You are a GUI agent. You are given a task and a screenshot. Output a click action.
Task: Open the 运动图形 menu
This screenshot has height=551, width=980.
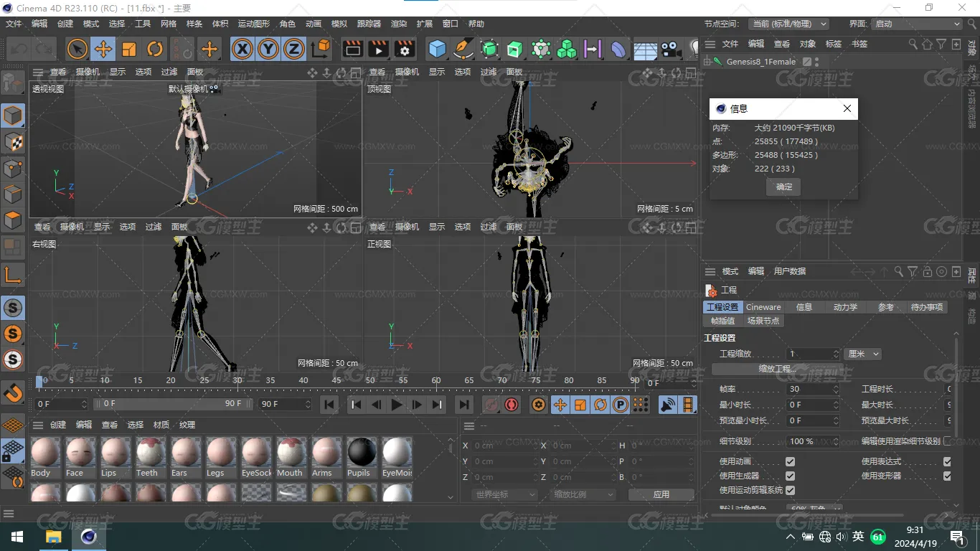(254, 24)
